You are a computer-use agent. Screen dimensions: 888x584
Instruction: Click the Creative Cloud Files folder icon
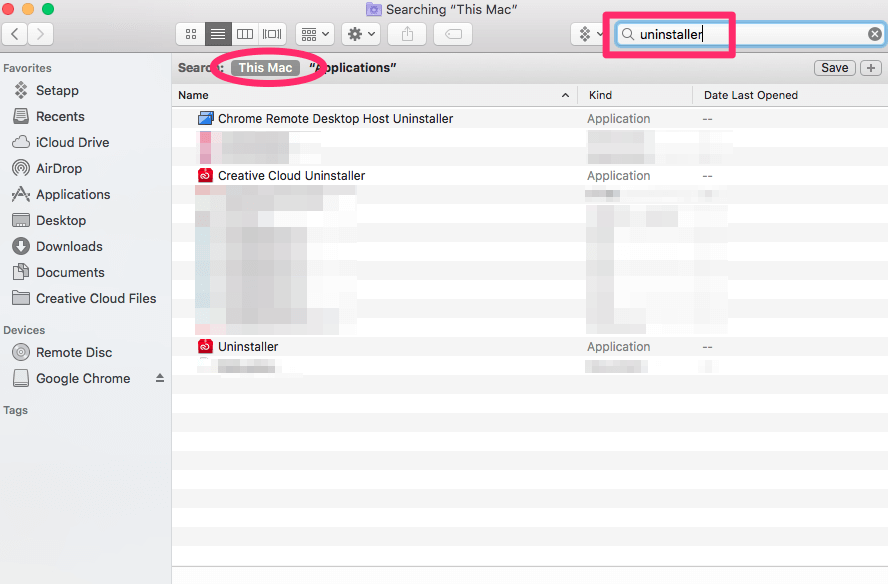tap(21, 298)
